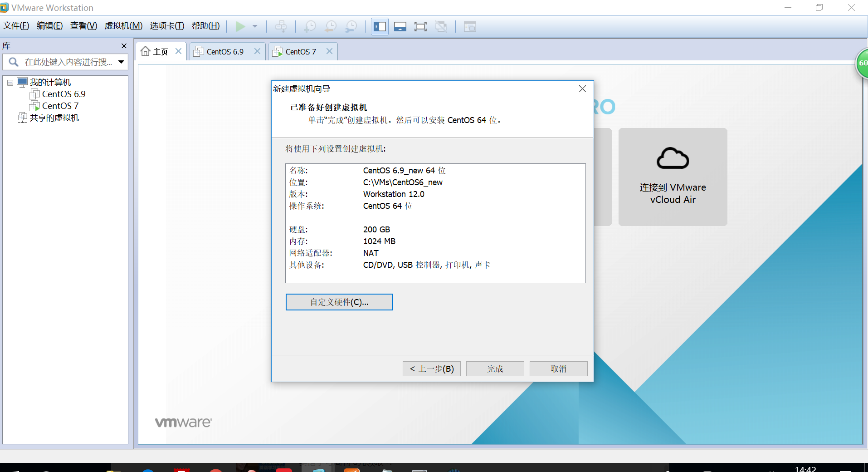The image size is (868, 472).
Task: Select CentOS 6.9 in the library tree
Action: (x=63, y=94)
